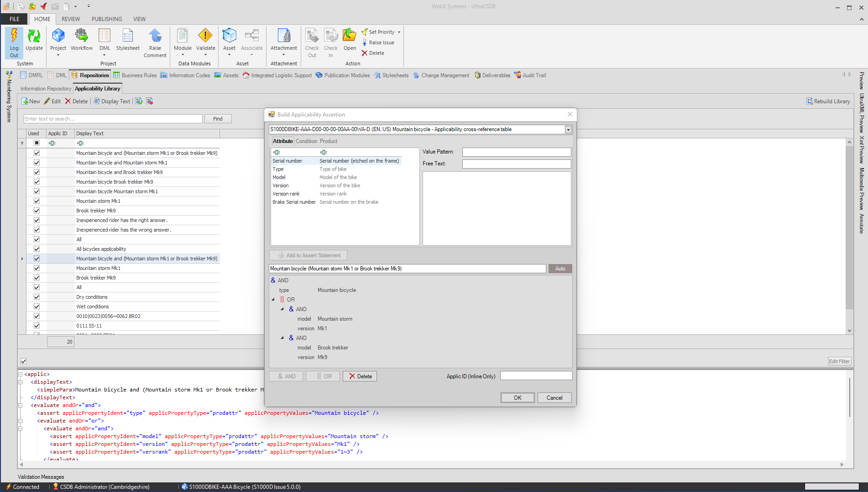Click Raise Issue in the ribbon
This screenshot has height=492, width=868.
tap(378, 42)
